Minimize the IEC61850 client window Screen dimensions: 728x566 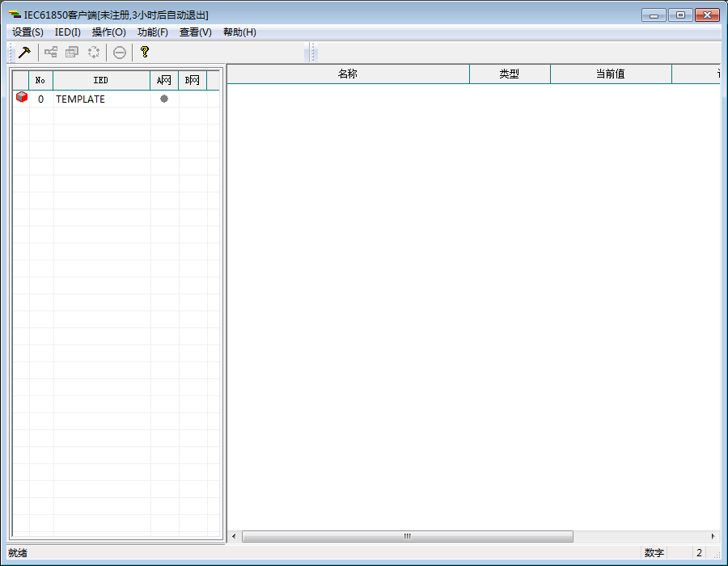tap(654, 15)
